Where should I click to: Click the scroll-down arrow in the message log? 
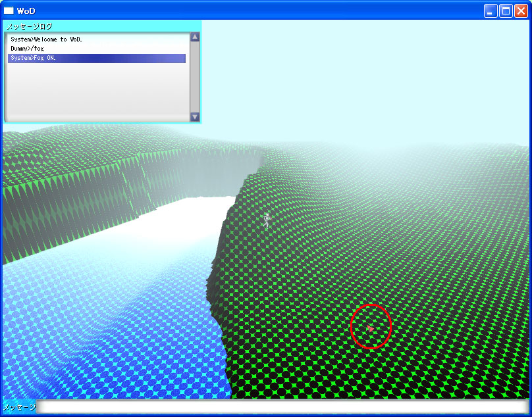coord(194,116)
